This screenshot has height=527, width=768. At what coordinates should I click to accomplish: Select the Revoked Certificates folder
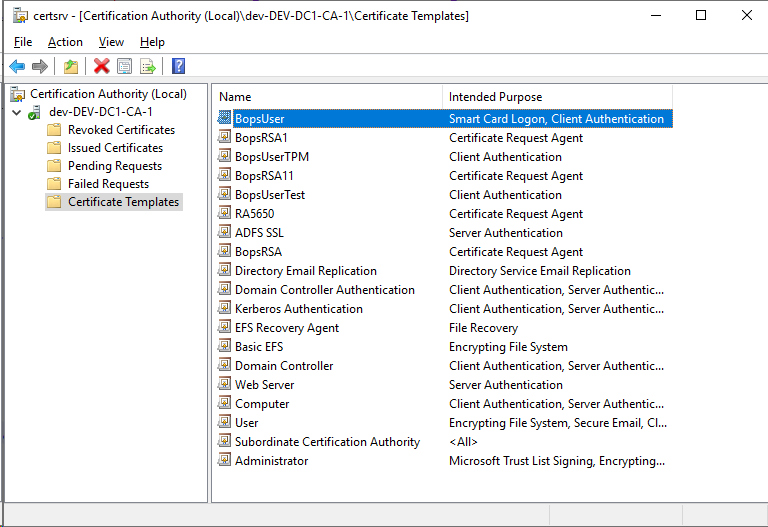click(x=121, y=130)
